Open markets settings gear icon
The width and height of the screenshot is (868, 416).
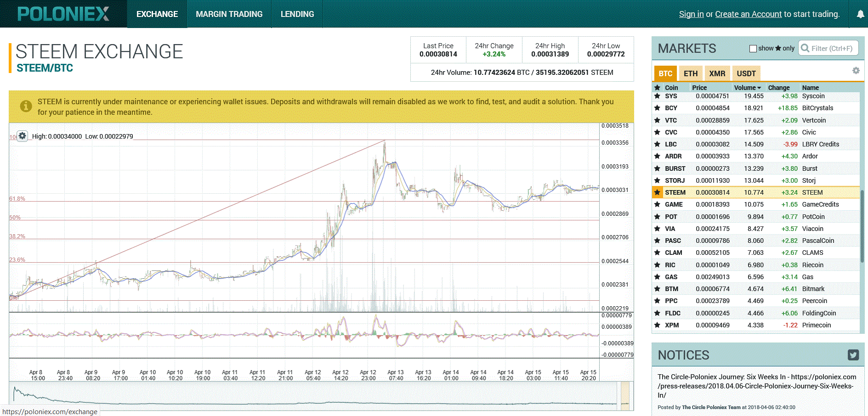pyautogui.click(x=856, y=71)
